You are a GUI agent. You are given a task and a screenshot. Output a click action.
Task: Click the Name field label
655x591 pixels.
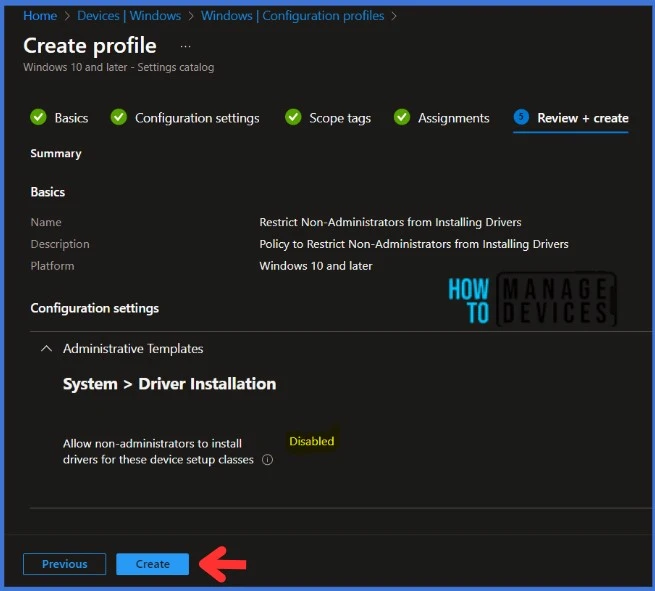46,222
